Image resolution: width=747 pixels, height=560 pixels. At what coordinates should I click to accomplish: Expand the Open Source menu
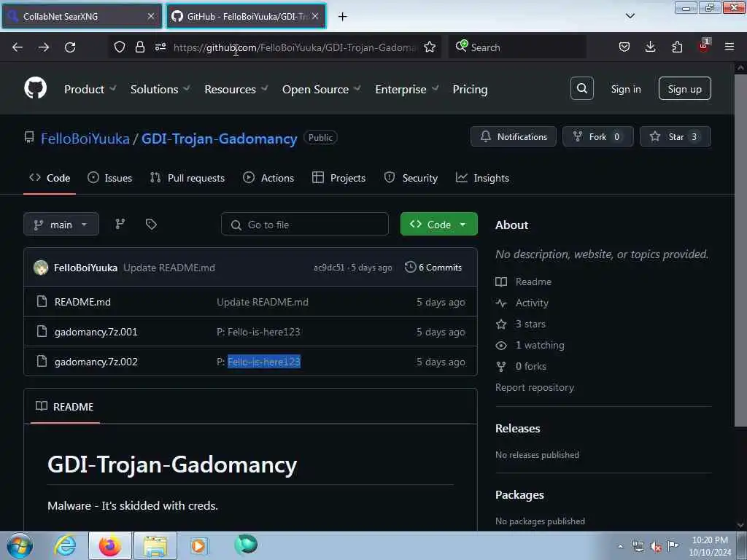click(321, 89)
